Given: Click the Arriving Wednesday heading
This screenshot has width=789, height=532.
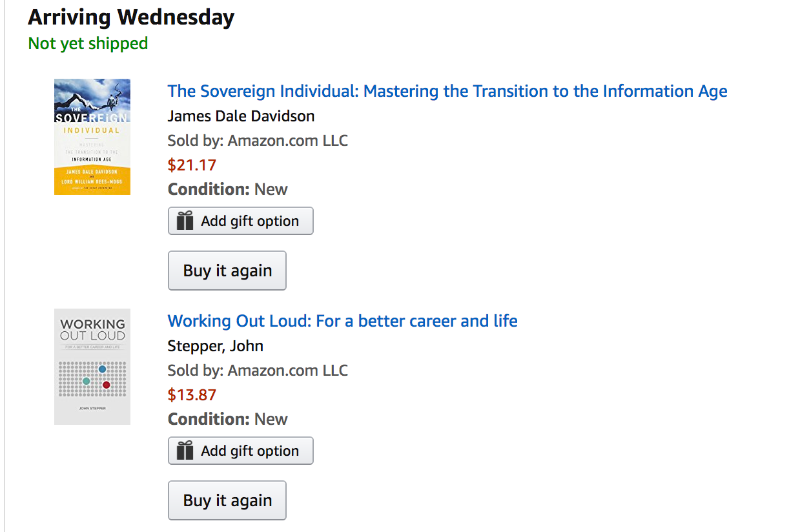Looking at the screenshot, I should pyautogui.click(x=131, y=17).
